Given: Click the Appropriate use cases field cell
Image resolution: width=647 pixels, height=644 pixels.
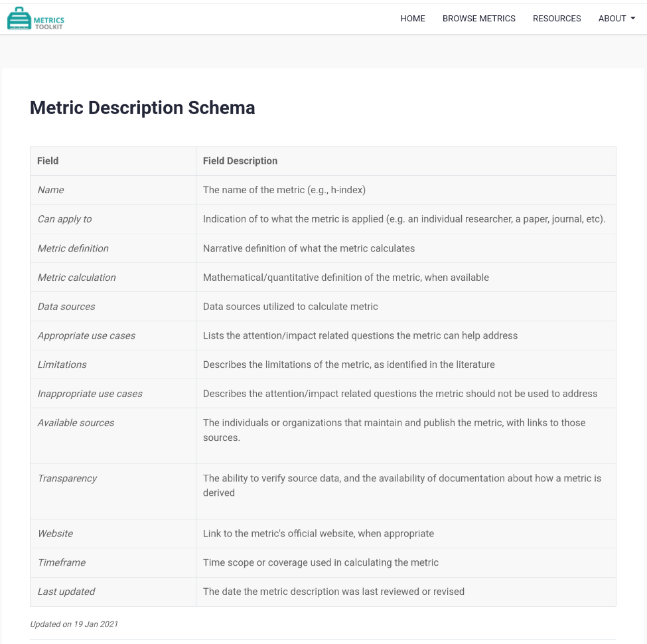Looking at the screenshot, I should [x=86, y=336].
